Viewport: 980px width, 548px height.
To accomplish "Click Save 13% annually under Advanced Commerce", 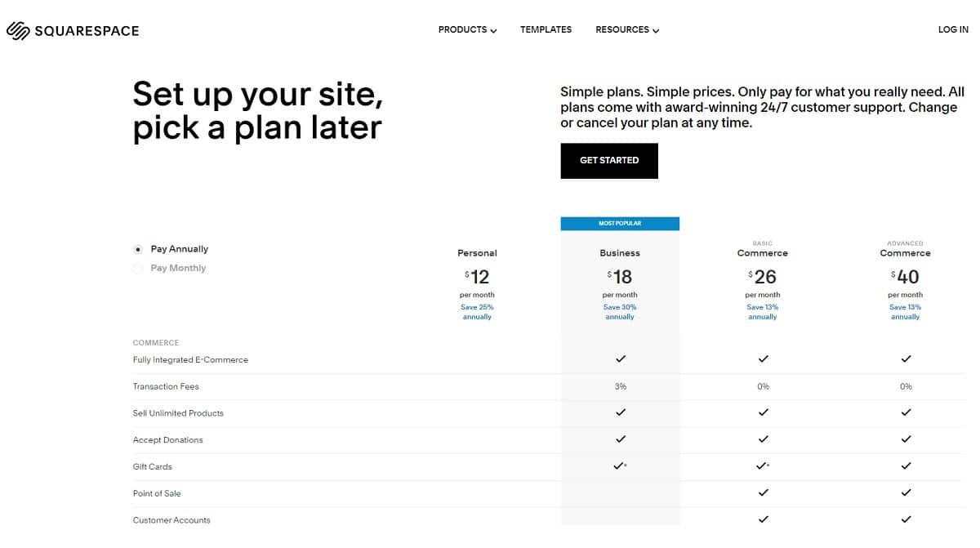I will [905, 311].
